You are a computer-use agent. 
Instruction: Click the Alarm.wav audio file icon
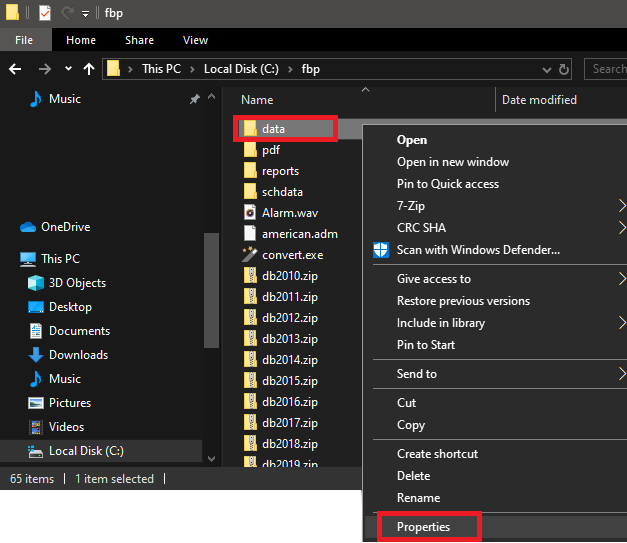[x=251, y=212]
